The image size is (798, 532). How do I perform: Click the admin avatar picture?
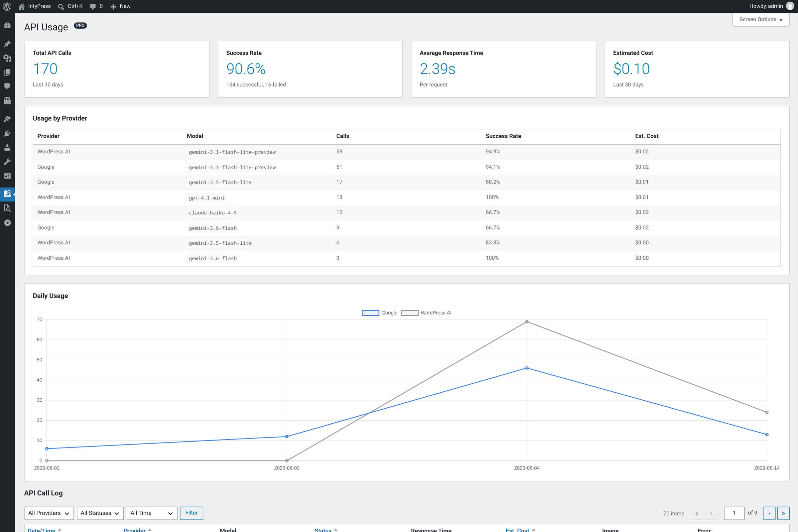coord(790,6)
